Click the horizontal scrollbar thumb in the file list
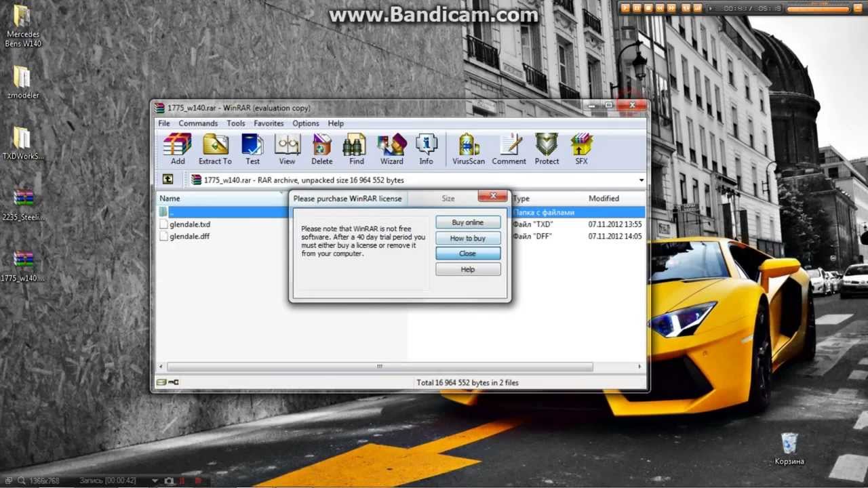This screenshot has width=868, height=488. [x=380, y=367]
